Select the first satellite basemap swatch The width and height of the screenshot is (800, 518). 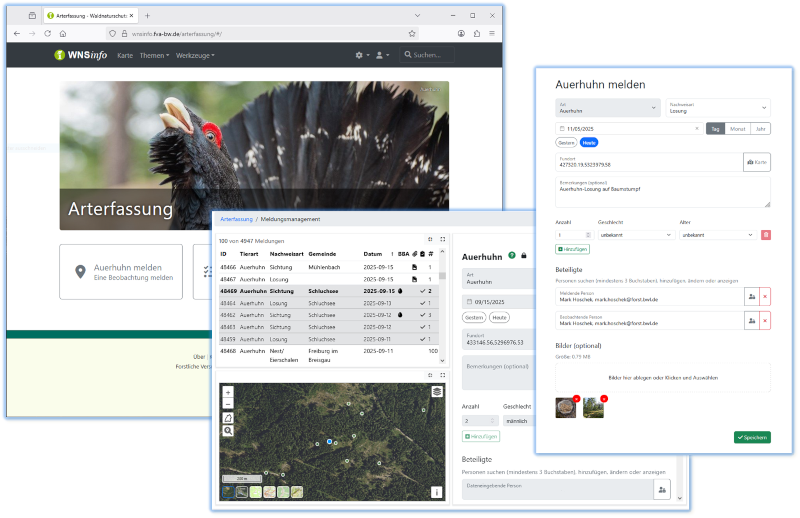[229, 492]
